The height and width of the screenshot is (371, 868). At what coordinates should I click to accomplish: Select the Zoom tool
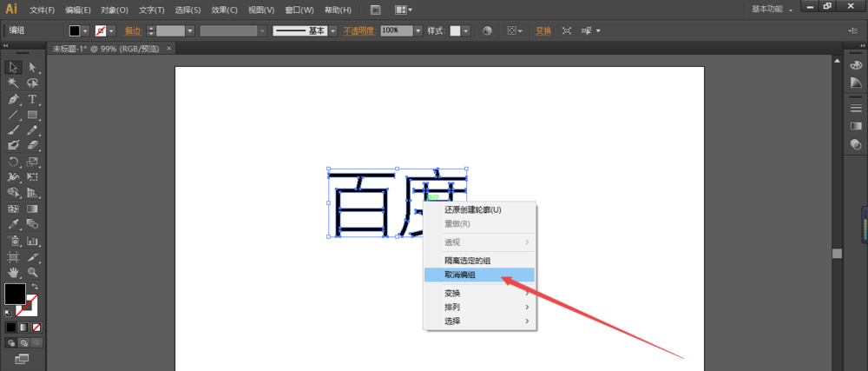tap(33, 272)
